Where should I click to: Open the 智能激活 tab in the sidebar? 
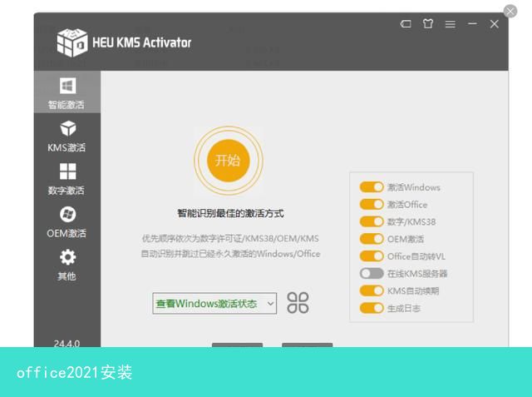point(66,92)
